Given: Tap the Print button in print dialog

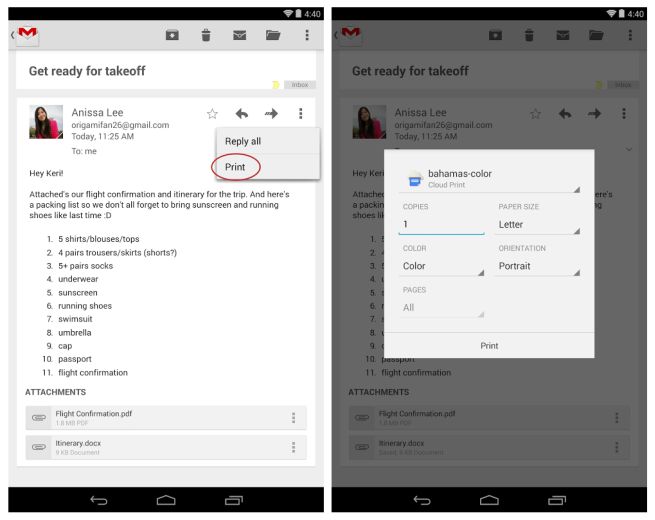Looking at the screenshot, I should 489,346.
